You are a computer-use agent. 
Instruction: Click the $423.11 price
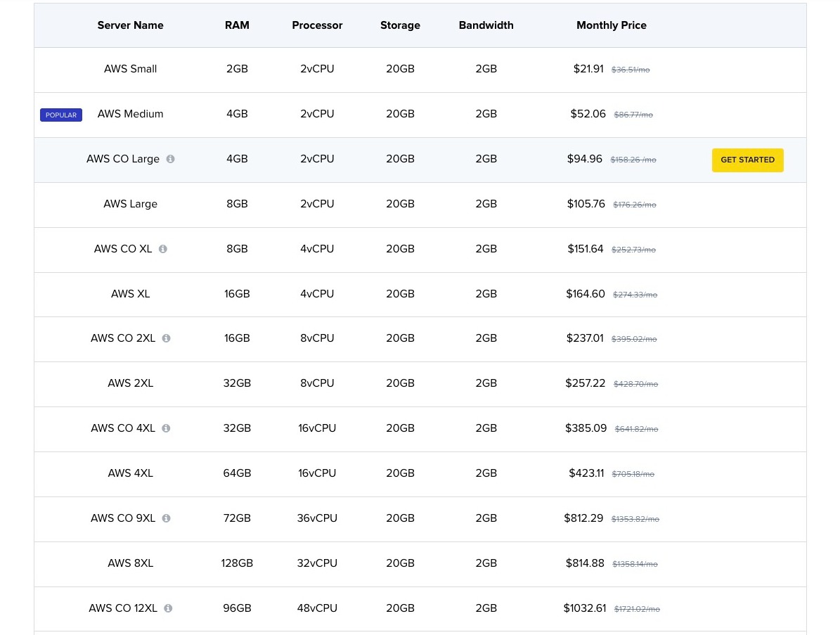(x=586, y=474)
